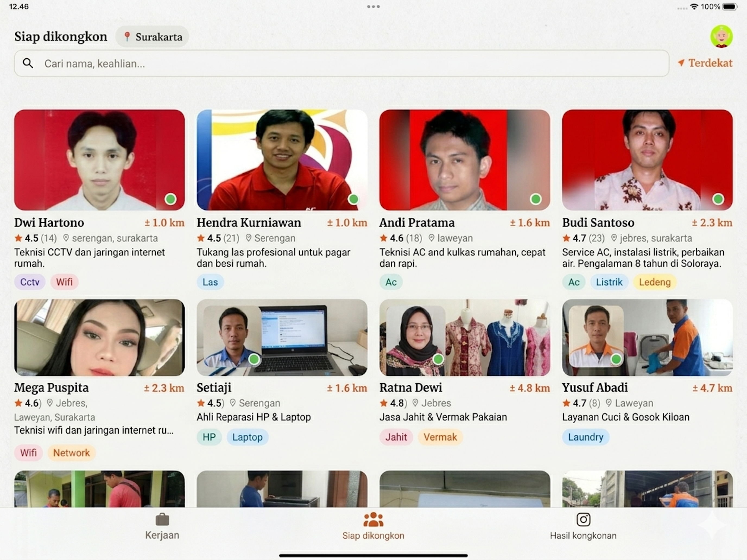Viewport: 747px width, 560px height.
Task: Open the Surakarta location selector
Action: (x=152, y=36)
